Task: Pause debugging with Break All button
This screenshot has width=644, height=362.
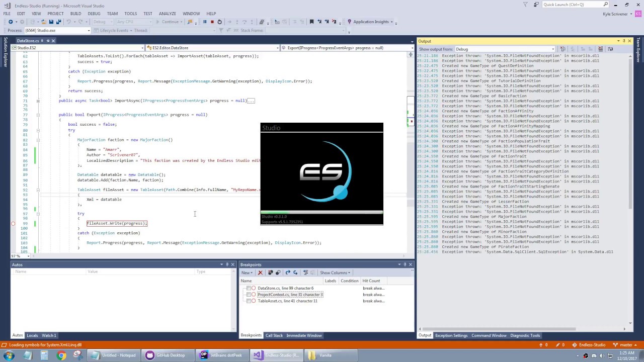Action: point(205,22)
